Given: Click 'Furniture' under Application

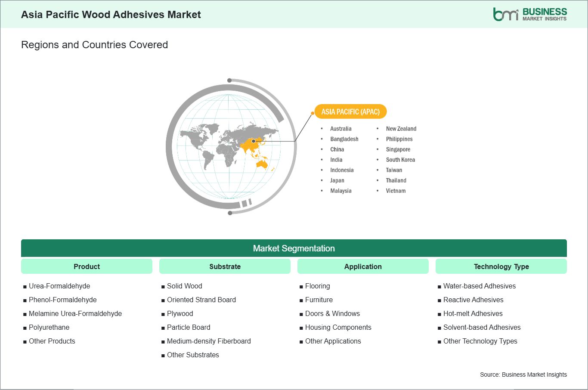Looking at the screenshot, I should coord(319,300).
